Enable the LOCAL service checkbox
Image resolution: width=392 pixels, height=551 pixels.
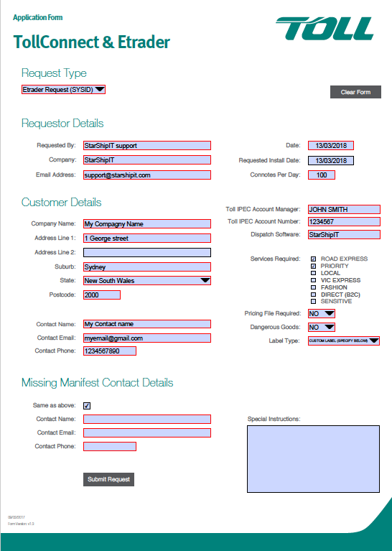point(313,273)
